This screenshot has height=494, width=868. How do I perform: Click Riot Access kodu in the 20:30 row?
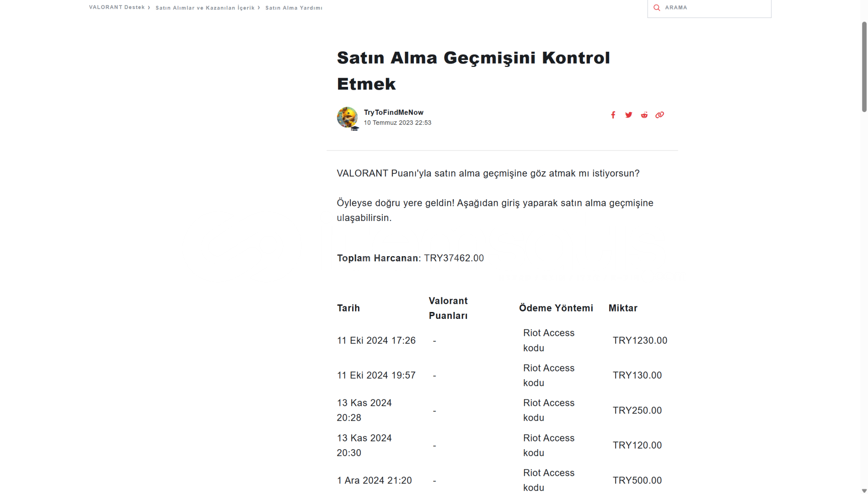[x=549, y=446]
